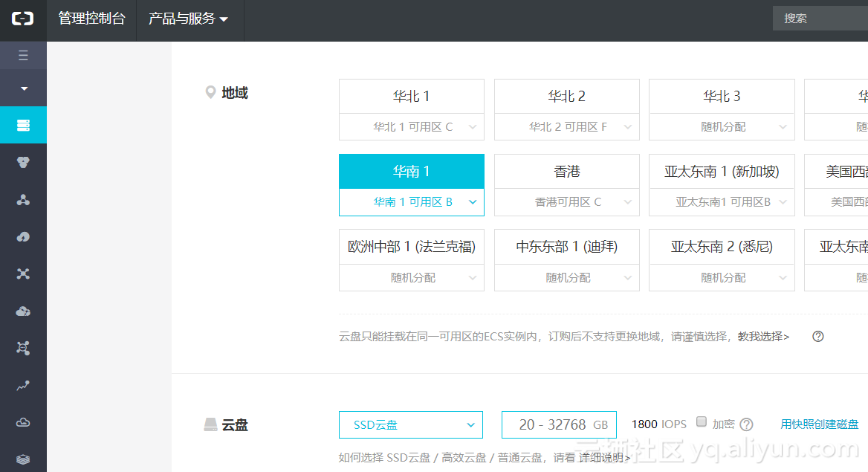This screenshot has height=472, width=868.
Task: Open the 亚太东南 2 随机分配 zone dropdown
Action: [722, 277]
